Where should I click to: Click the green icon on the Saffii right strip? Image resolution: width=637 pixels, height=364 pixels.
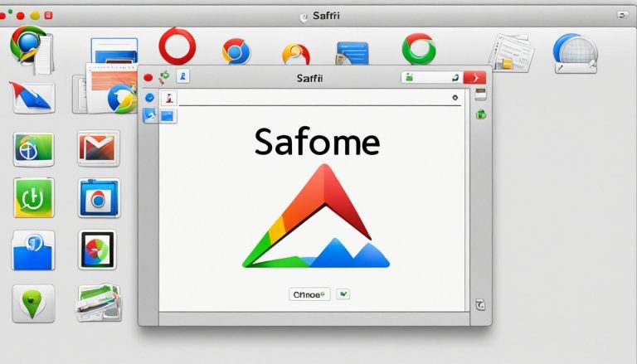click(481, 114)
